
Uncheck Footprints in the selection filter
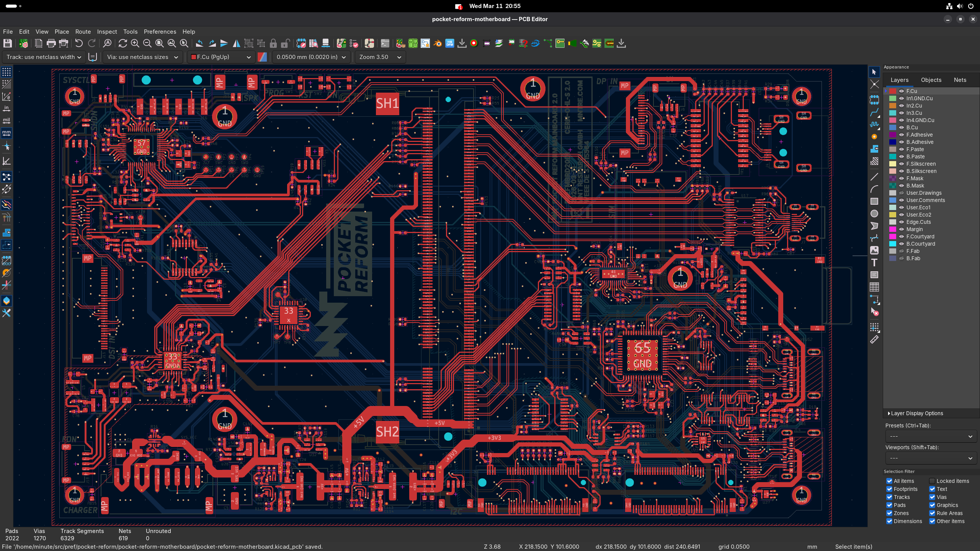(x=889, y=489)
